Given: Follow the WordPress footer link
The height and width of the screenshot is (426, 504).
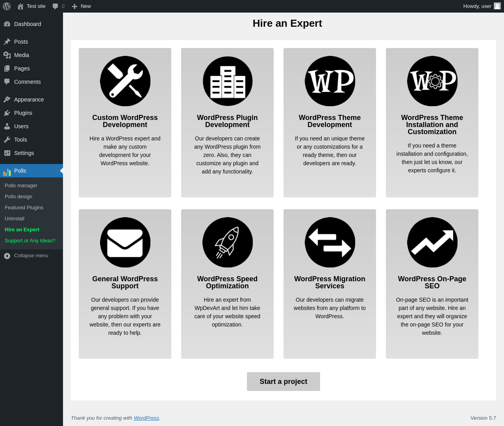Looking at the screenshot, I should (146, 418).
